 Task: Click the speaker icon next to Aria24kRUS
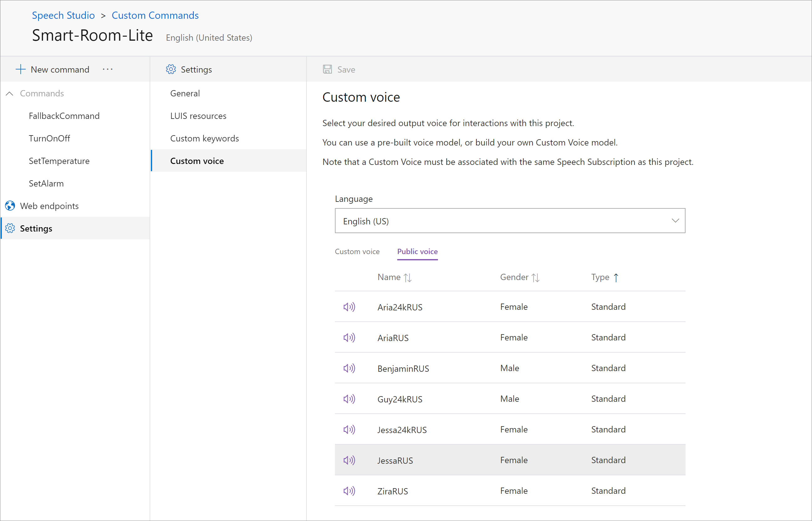coord(349,306)
